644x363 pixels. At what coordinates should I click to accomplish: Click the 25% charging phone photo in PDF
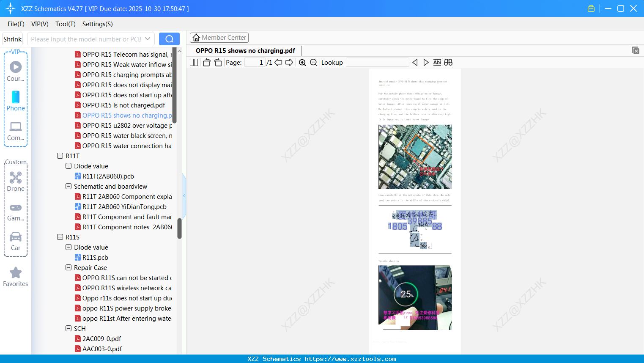[415, 298]
